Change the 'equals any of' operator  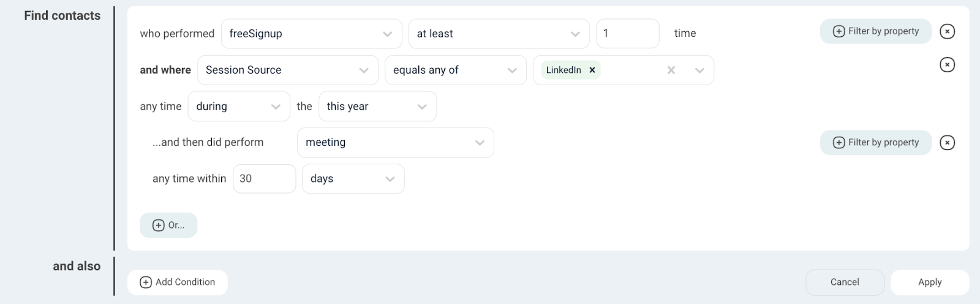[x=455, y=70]
